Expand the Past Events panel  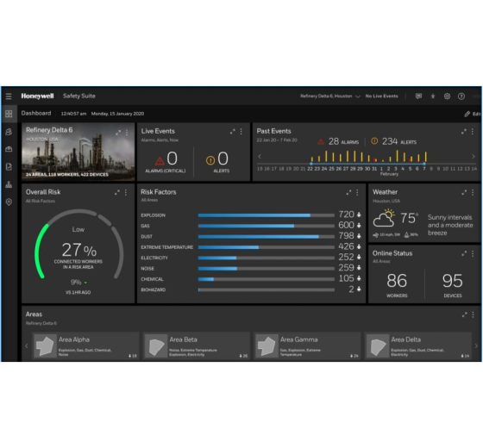click(464, 132)
